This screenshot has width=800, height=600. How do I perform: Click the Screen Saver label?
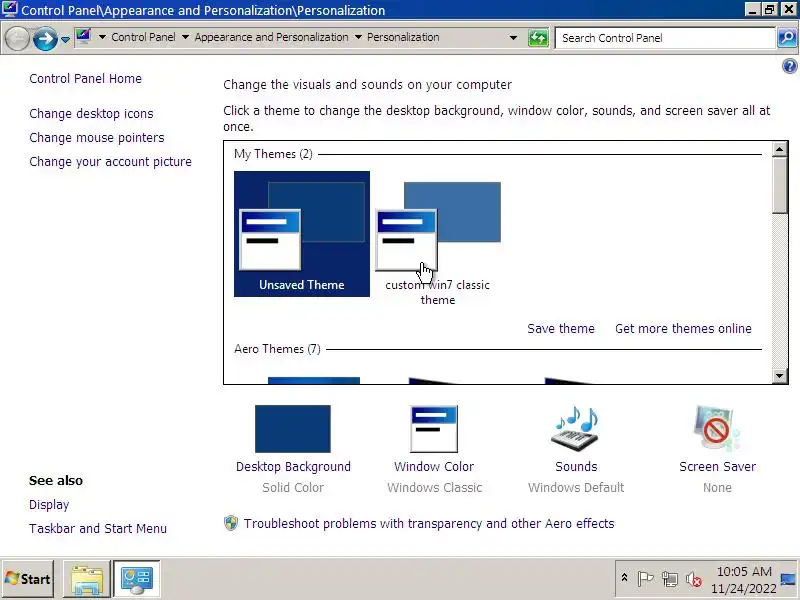click(717, 467)
